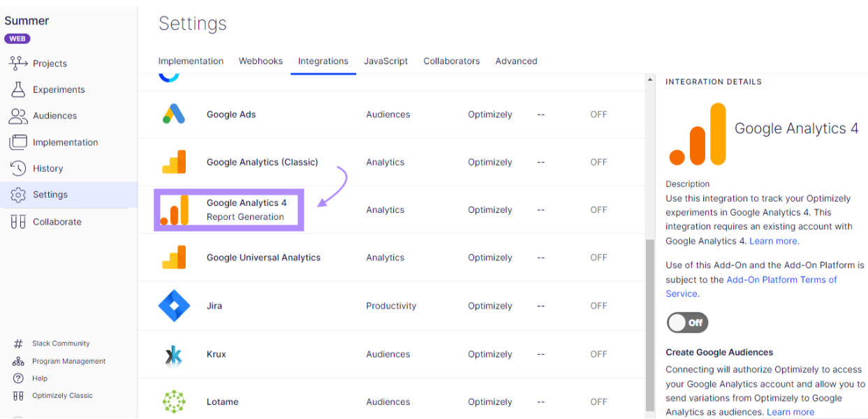Open the Program Management link
The width and height of the screenshot is (868, 419).
click(69, 361)
